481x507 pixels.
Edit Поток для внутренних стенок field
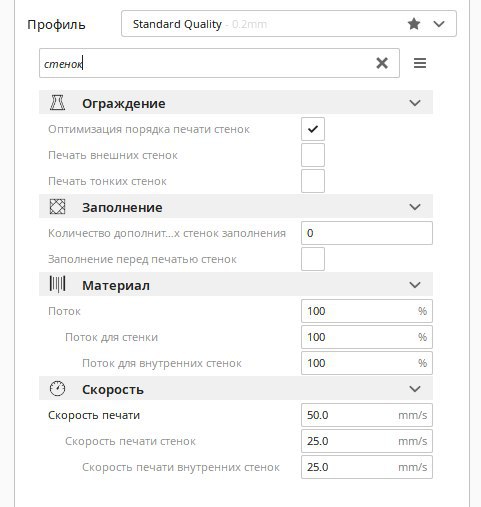tap(367, 363)
